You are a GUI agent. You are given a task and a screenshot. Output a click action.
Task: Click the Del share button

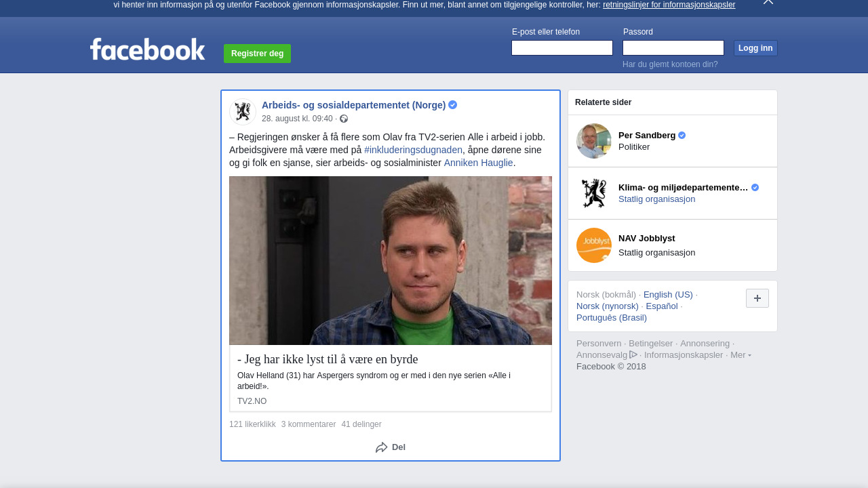click(391, 447)
